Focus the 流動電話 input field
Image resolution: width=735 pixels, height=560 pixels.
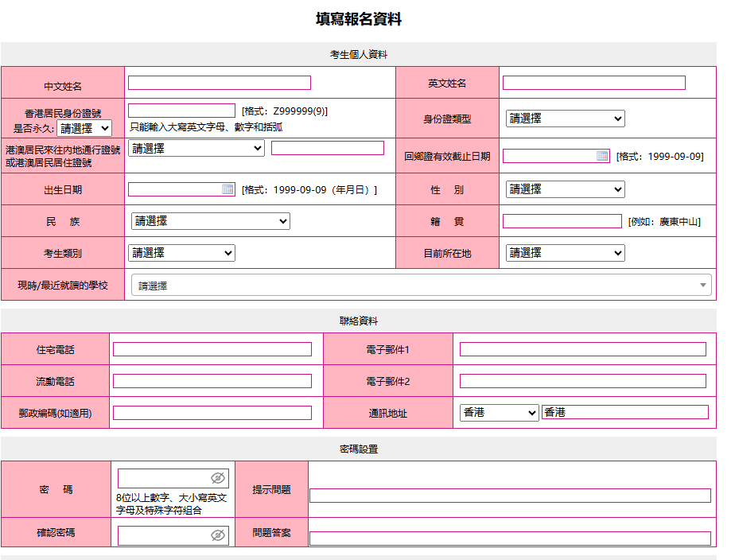pyautogui.click(x=212, y=381)
